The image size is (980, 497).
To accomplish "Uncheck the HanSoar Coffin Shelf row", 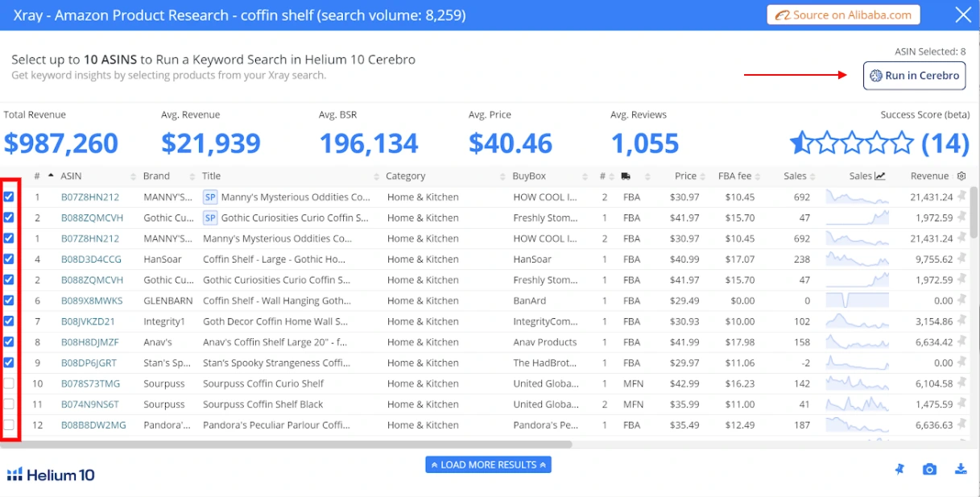I will tap(9, 259).
